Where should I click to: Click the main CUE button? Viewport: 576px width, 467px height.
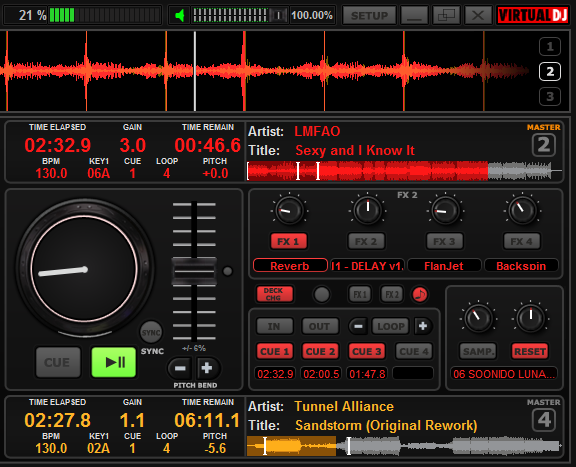58,362
